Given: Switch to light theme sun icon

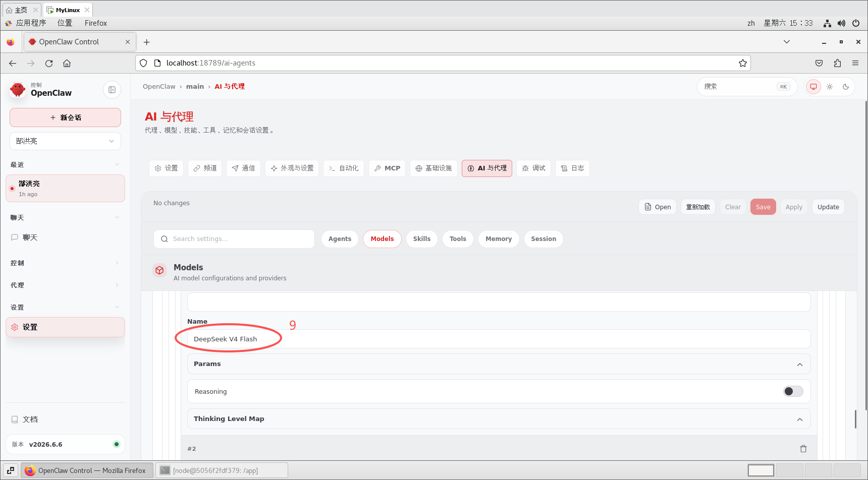Looking at the screenshot, I should [830, 87].
